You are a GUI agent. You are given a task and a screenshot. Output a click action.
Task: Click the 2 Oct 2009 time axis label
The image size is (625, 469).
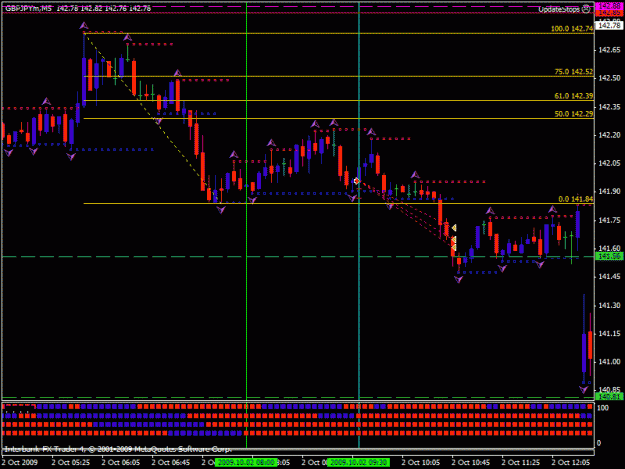click(x=20, y=462)
